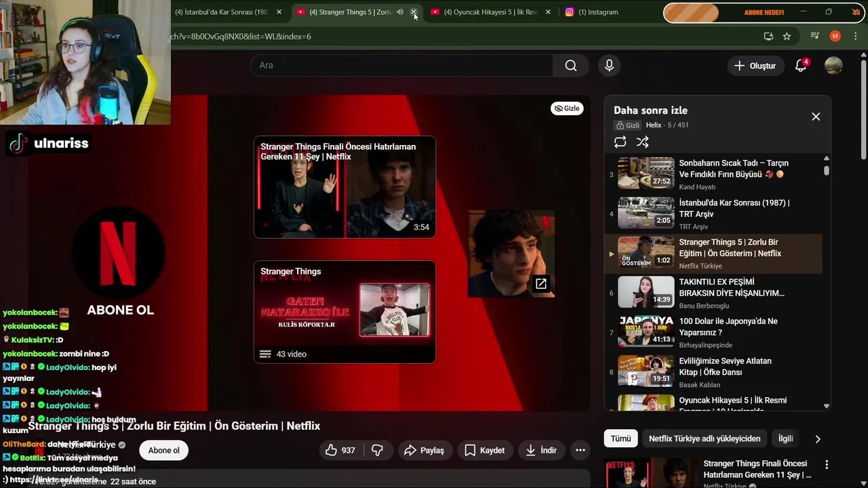Open end-screen external link video card
The height and width of the screenshot is (488, 868).
click(511, 253)
